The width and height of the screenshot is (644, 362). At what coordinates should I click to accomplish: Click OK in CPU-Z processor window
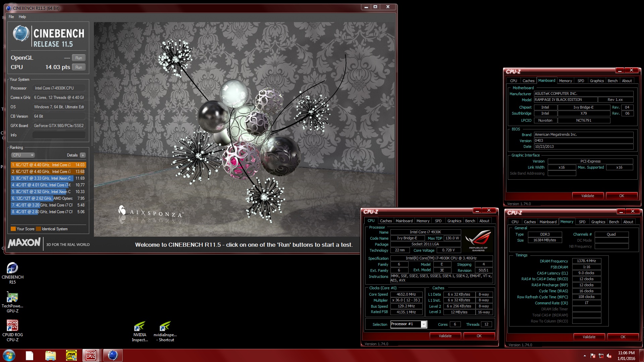[479, 336]
